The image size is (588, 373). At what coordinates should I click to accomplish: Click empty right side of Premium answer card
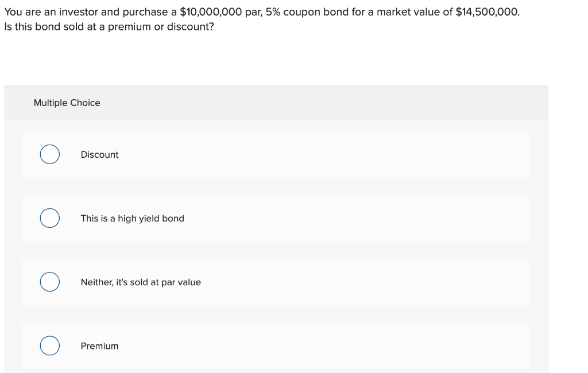click(373, 345)
